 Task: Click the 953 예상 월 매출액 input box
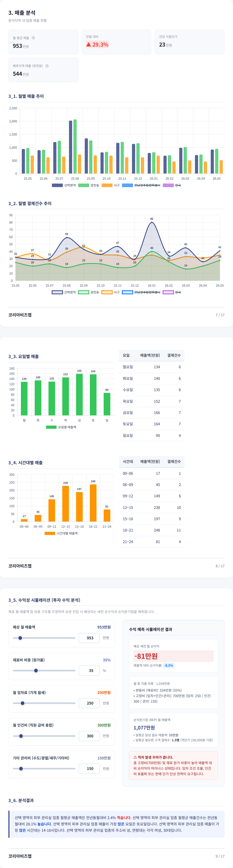click(89, 638)
